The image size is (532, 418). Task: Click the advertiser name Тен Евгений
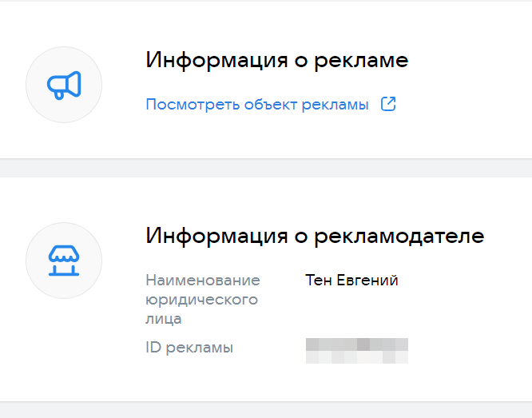351,281
